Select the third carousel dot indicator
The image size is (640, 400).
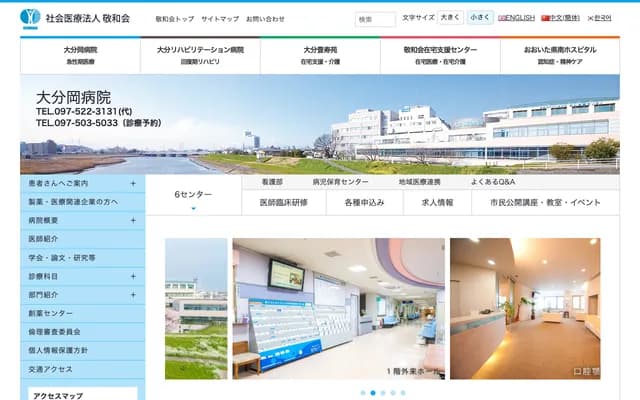383,393
